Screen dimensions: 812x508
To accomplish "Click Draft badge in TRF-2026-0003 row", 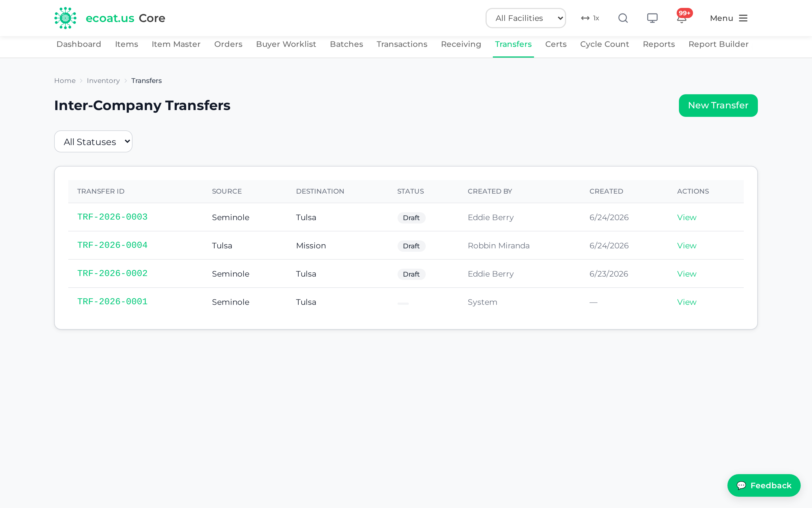I will point(411,218).
